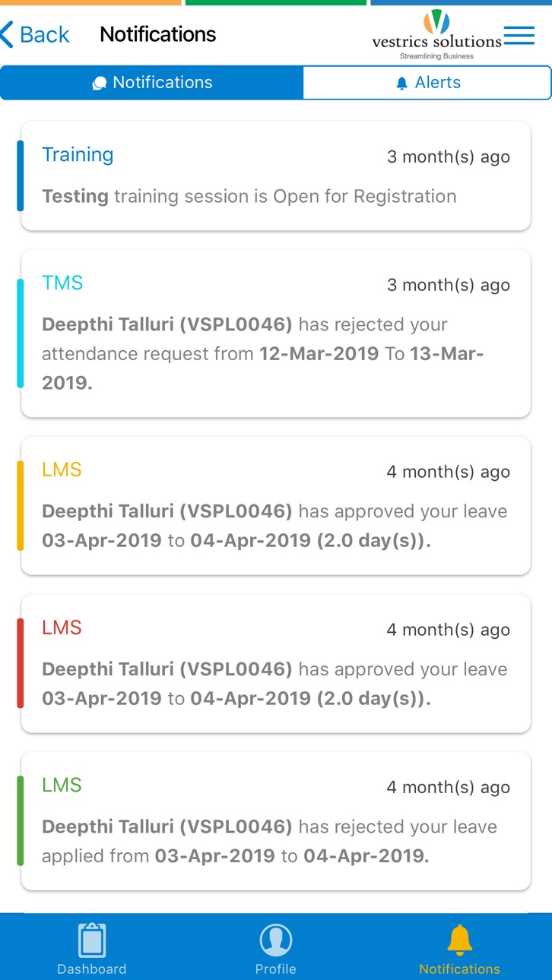Screen dimensions: 552x980
Task: Select the Notifications tab
Action: (x=152, y=83)
